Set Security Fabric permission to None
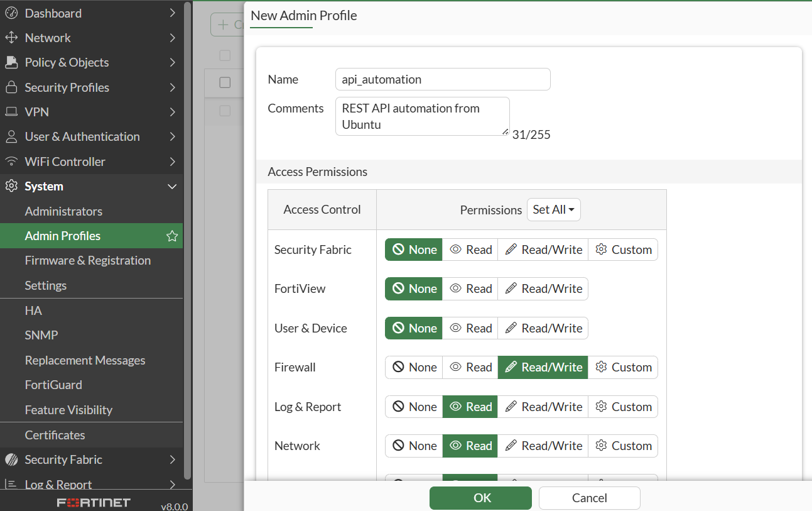The width and height of the screenshot is (812, 511). pos(414,250)
